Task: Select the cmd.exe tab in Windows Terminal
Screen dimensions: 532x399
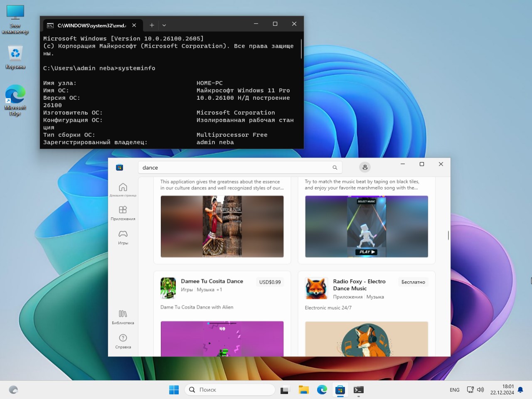Action: point(89,25)
